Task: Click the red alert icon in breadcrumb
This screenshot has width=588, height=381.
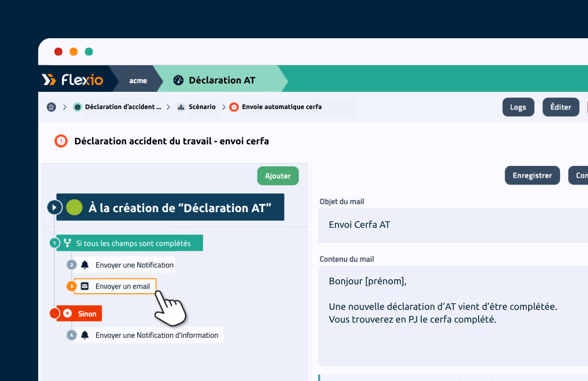Action: click(x=234, y=107)
